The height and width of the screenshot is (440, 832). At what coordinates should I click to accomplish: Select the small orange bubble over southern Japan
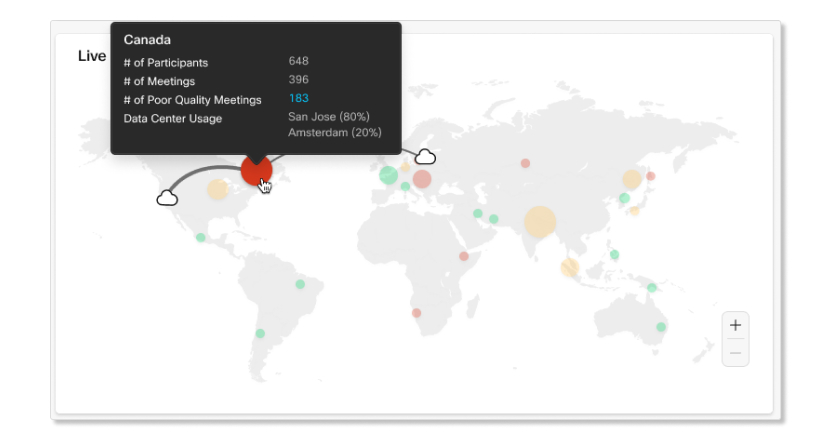[x=635, y=211]
